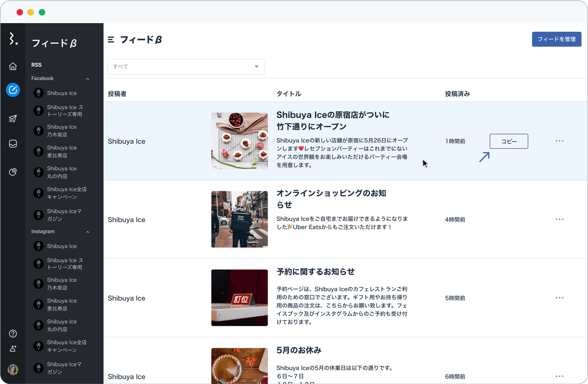The width and height of the screenshot is (588, 384).
Task: Click the home icon in left sidebar
Action: [13, 66]
